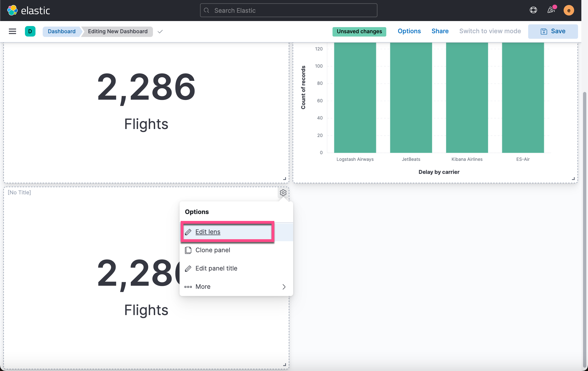Screen dimensions: 588x371
Task: Click the Unsaved changes badge
Action: [x=359, y=32]
